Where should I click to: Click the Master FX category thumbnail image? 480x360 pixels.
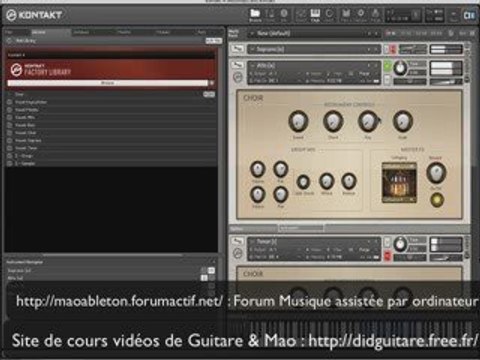pyautogui.click(x=399, y=183)
